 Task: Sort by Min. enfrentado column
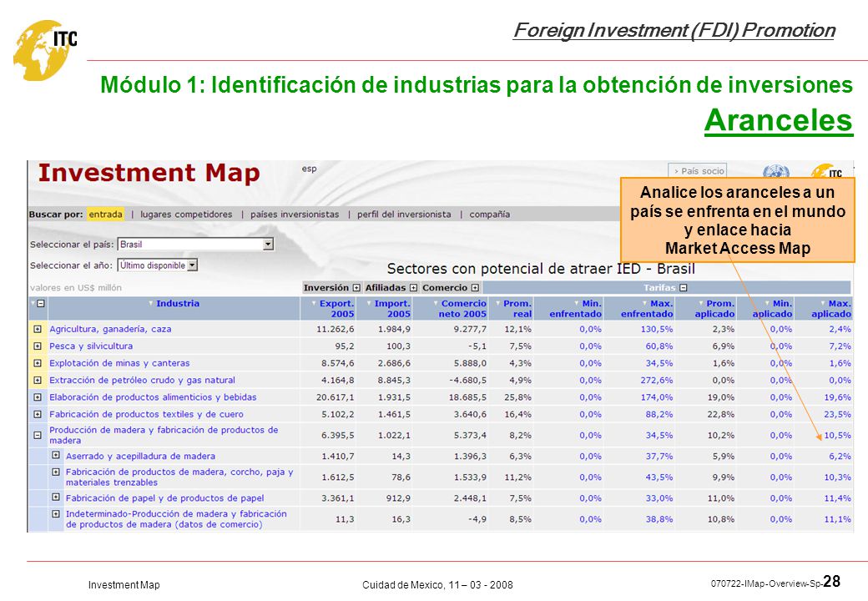(575, 309)
